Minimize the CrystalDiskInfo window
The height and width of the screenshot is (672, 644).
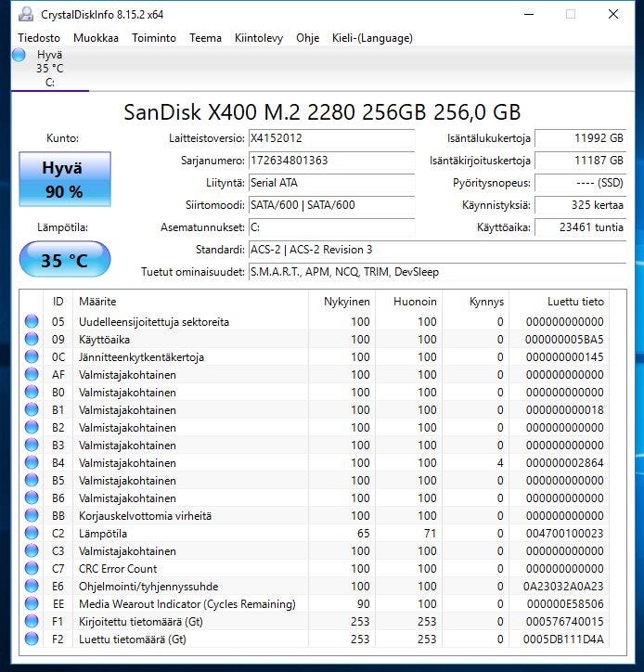pos(529,14)
